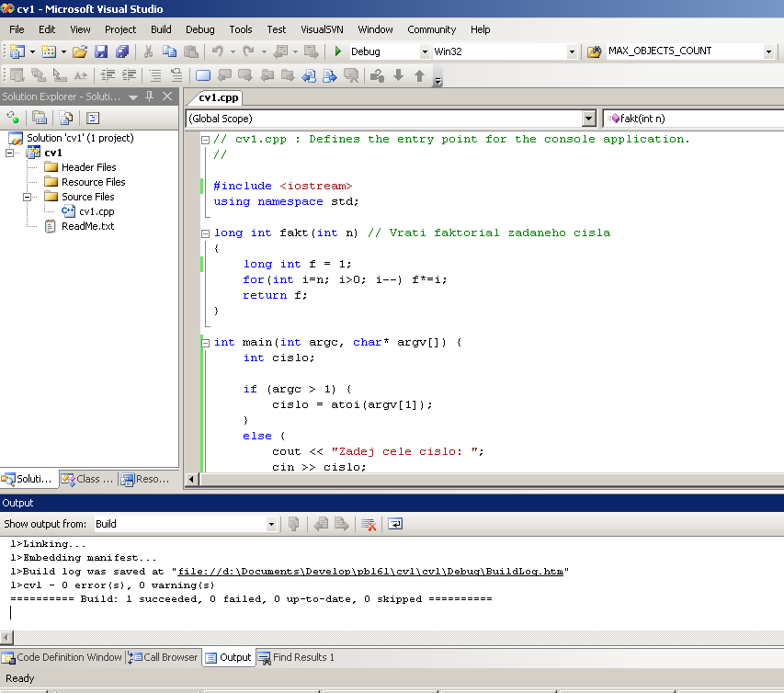Screen dimensions: 784x693
Task: Click the editor horizontal scrollbar left arrow
Action: point(191,479)
